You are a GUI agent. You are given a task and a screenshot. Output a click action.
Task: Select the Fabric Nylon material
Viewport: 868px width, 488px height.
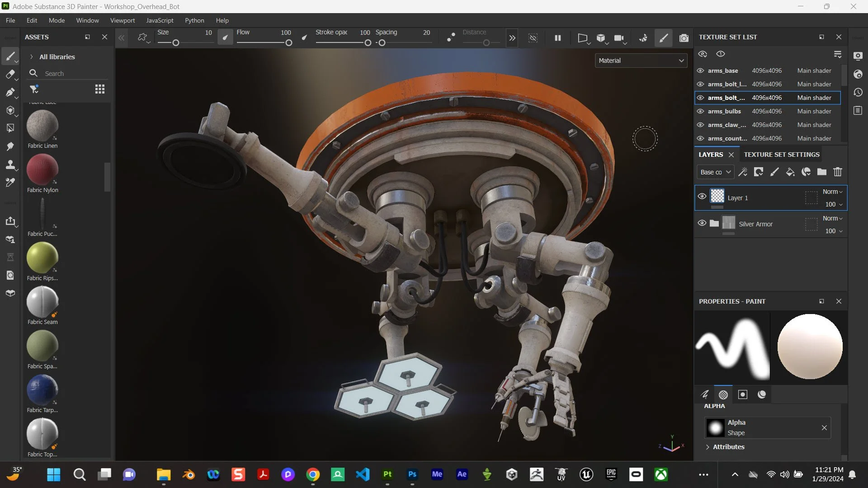pos(42,170)
